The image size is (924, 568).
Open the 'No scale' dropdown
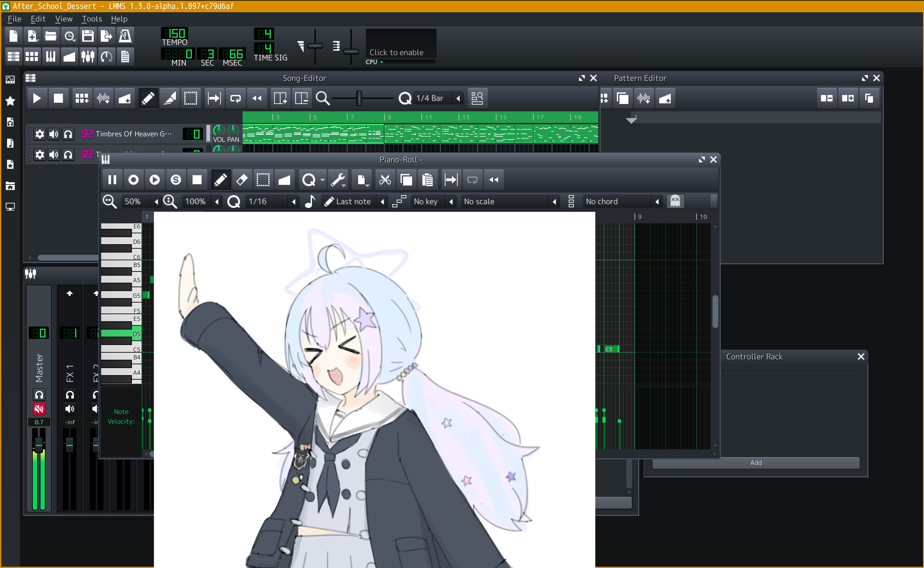510,202
